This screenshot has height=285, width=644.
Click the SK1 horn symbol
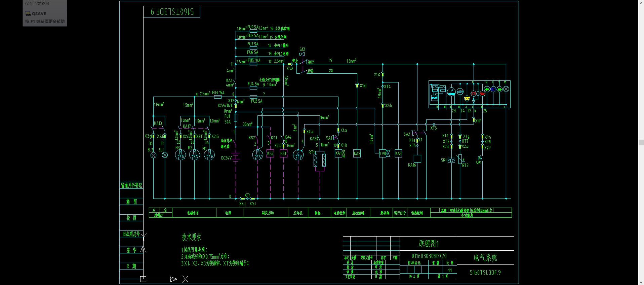[302, 54]
